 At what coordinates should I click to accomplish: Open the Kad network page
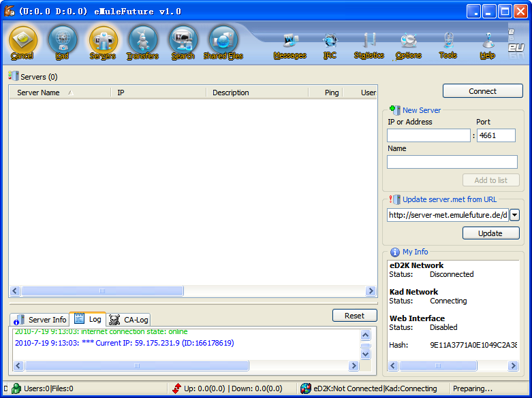tap(63, 44)
